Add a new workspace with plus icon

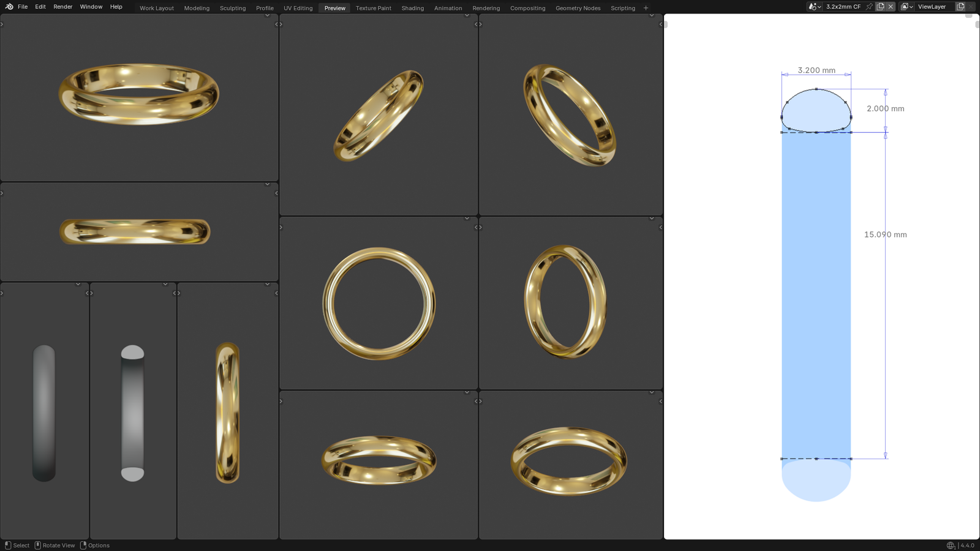646,8
